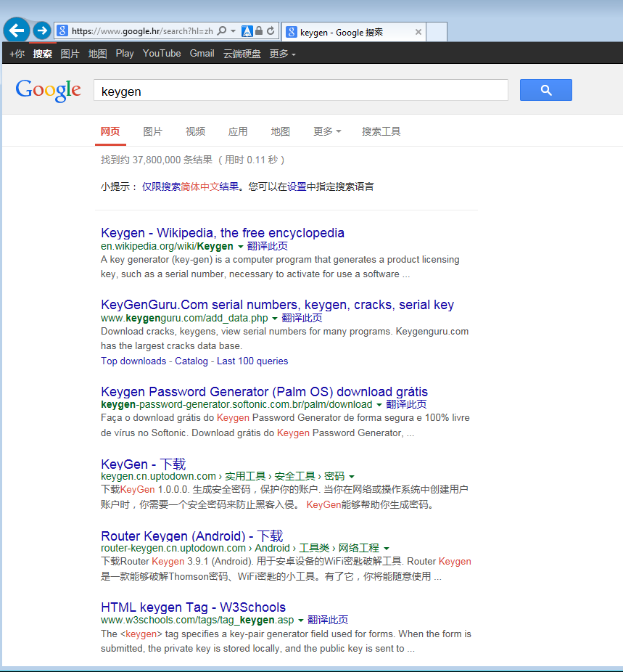
Task: Click 翻译此页 for the W3Schools result
Action: [328, 620]
